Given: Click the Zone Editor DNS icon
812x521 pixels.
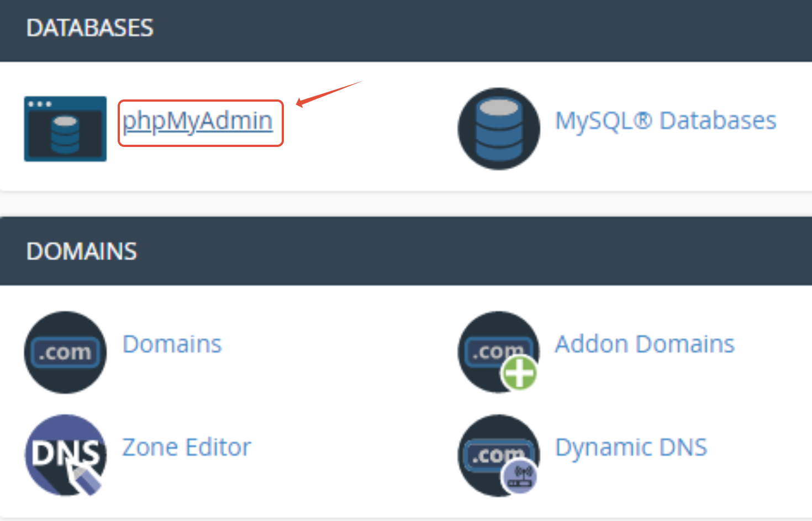Looking at the screenshot, I should [65, 455].
